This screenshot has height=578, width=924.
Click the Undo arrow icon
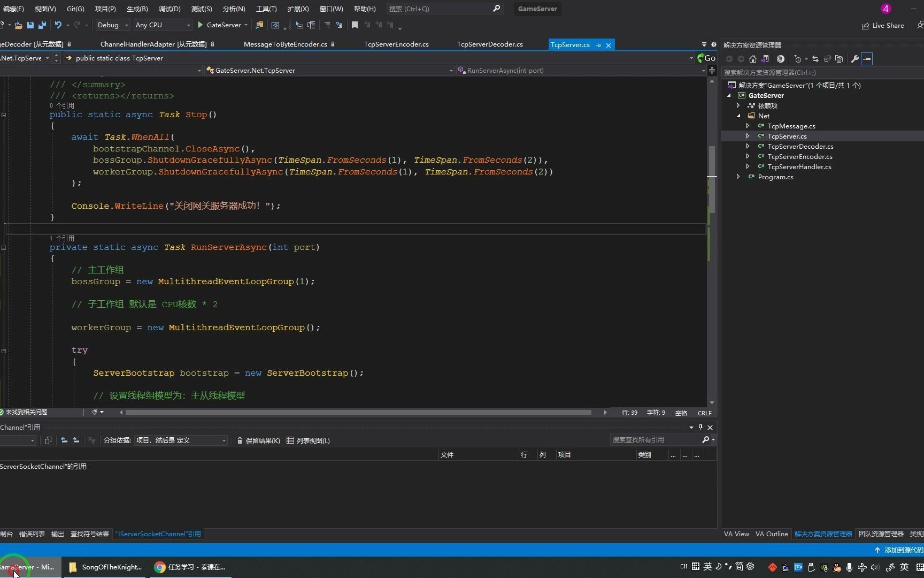(x=58, y=25)
